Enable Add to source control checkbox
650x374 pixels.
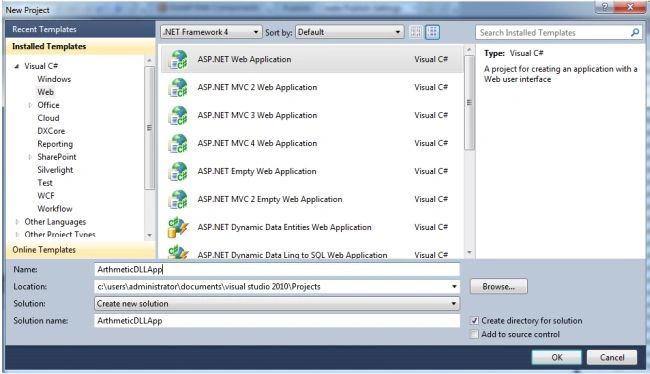[x=475, y=334]
